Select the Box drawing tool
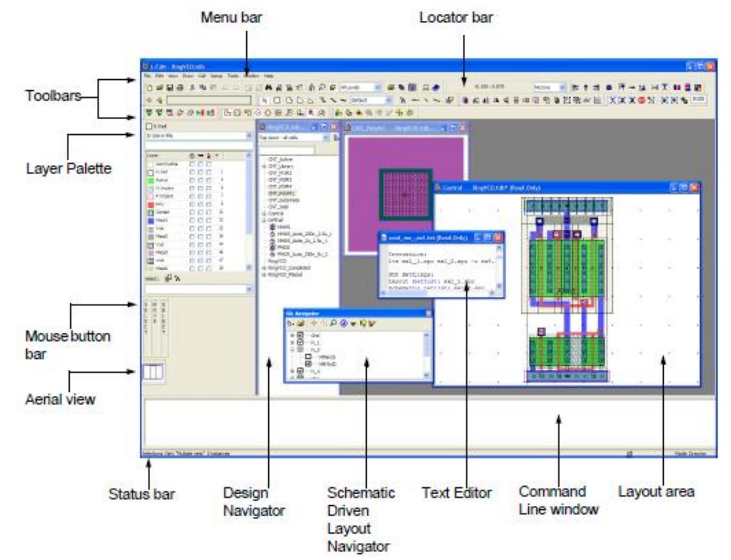 tap(276, 100)
